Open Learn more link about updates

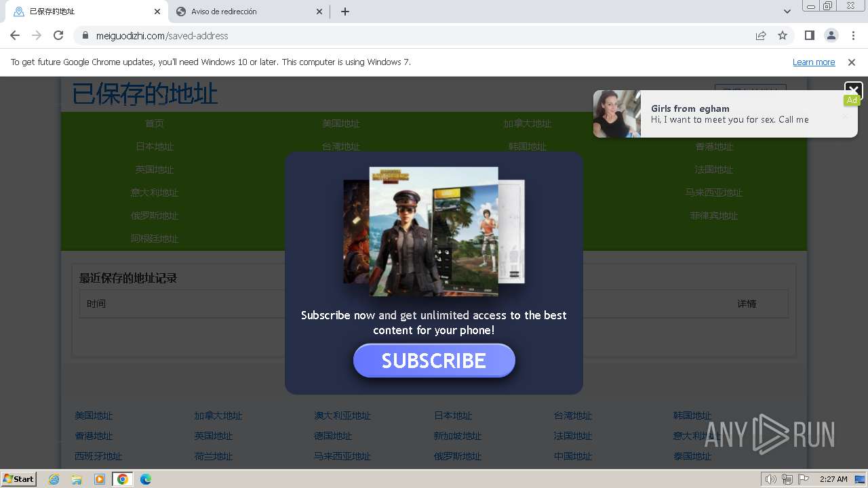[x=814, y=62]
